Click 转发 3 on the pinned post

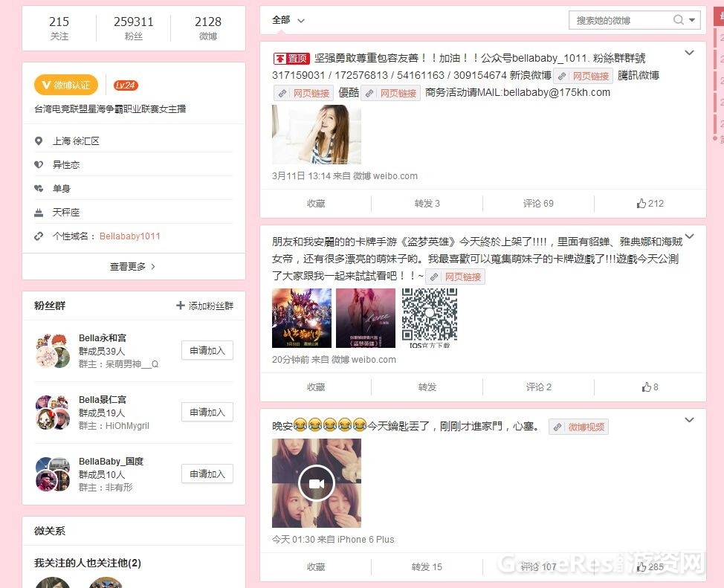click(427, 203)
